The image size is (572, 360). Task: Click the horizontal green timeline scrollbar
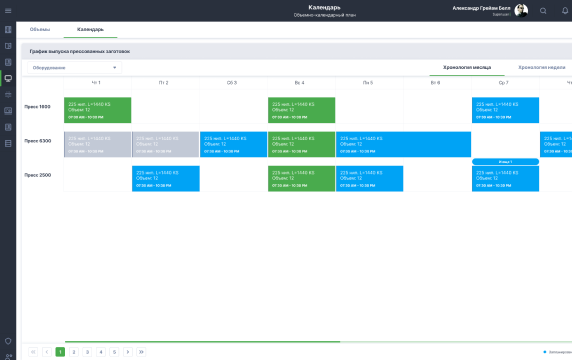(x=202, y=342)
